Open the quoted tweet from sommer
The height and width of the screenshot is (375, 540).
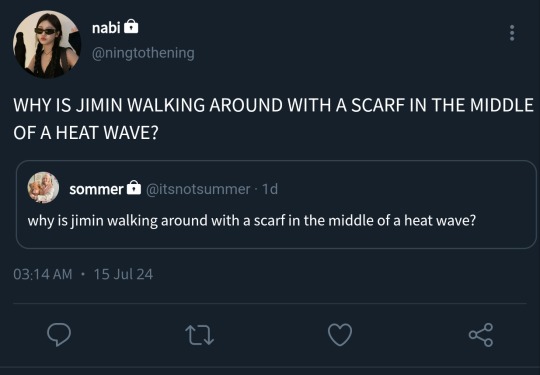click(x=276, y=204)
